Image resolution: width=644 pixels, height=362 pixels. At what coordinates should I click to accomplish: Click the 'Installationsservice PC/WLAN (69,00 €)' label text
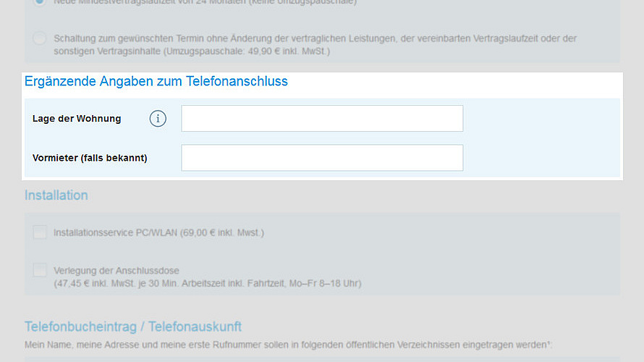159,233
